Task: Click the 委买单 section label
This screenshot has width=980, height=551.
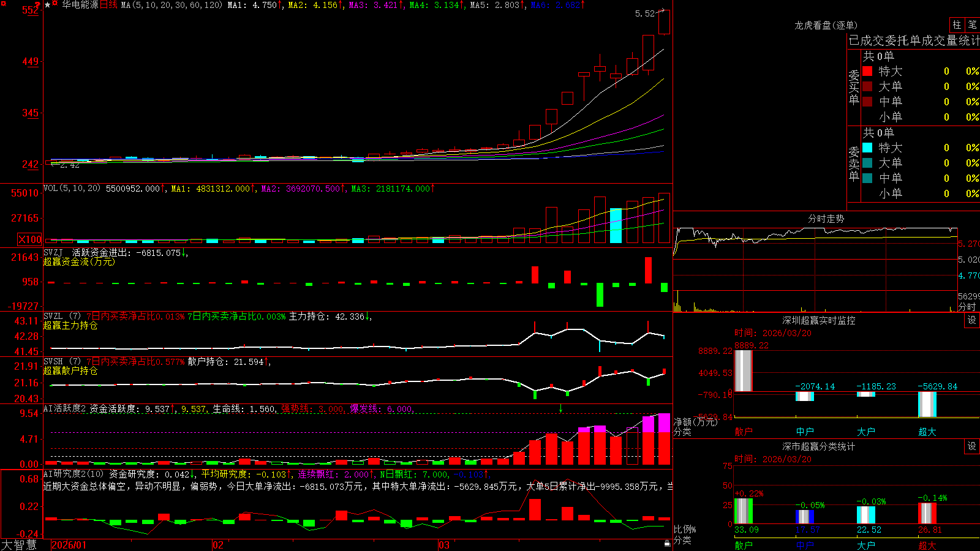Action: [854, 87]
